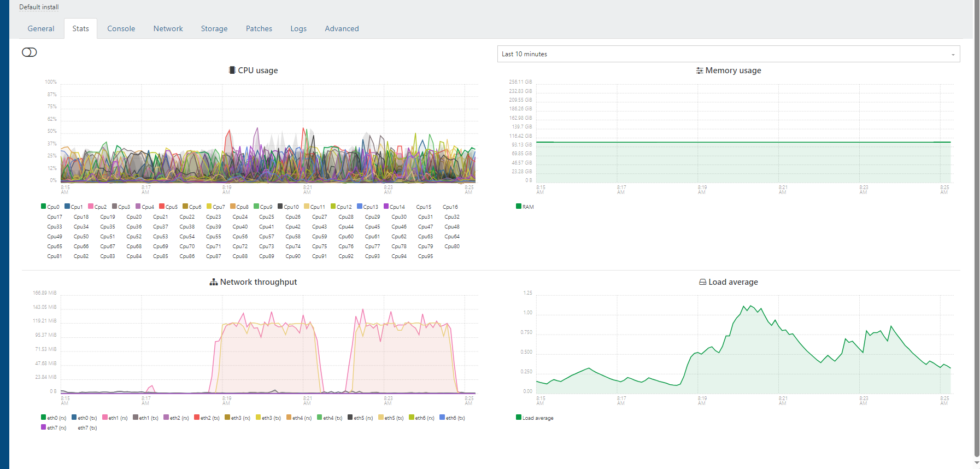Toggle the Load average legend entry

point(535,418)
